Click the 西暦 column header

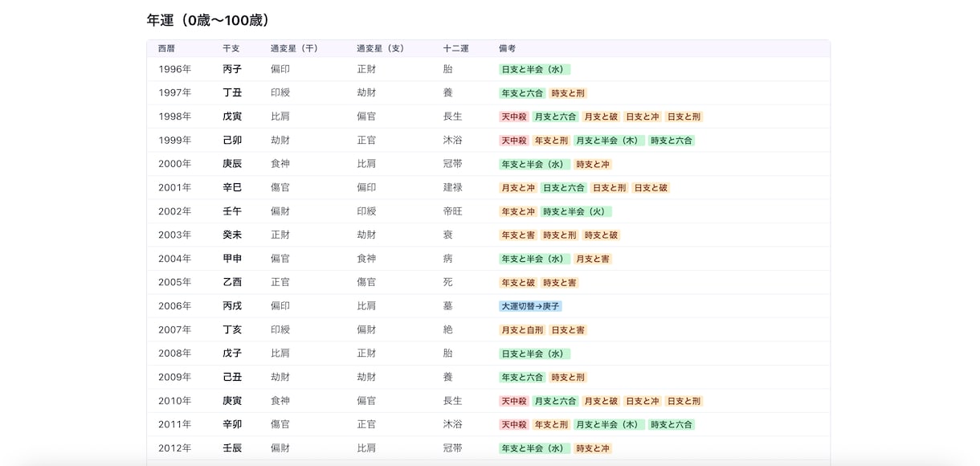click(x=166, y=48)
